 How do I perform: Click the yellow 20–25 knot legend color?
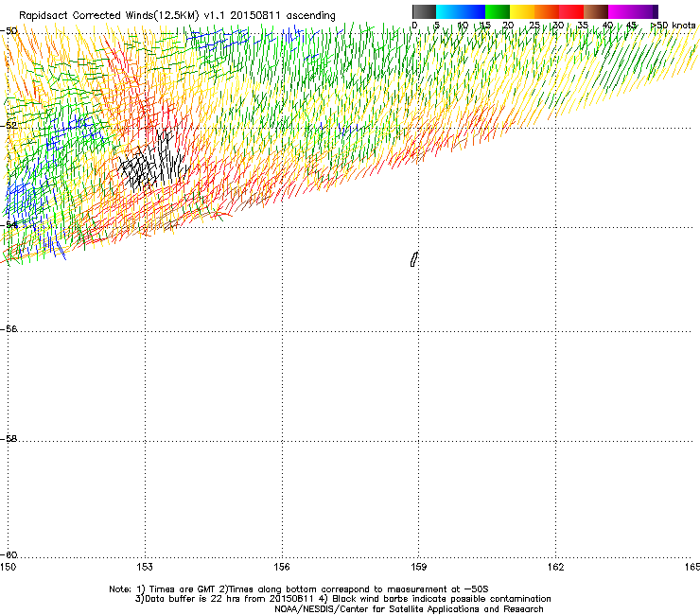coord(522,11)
